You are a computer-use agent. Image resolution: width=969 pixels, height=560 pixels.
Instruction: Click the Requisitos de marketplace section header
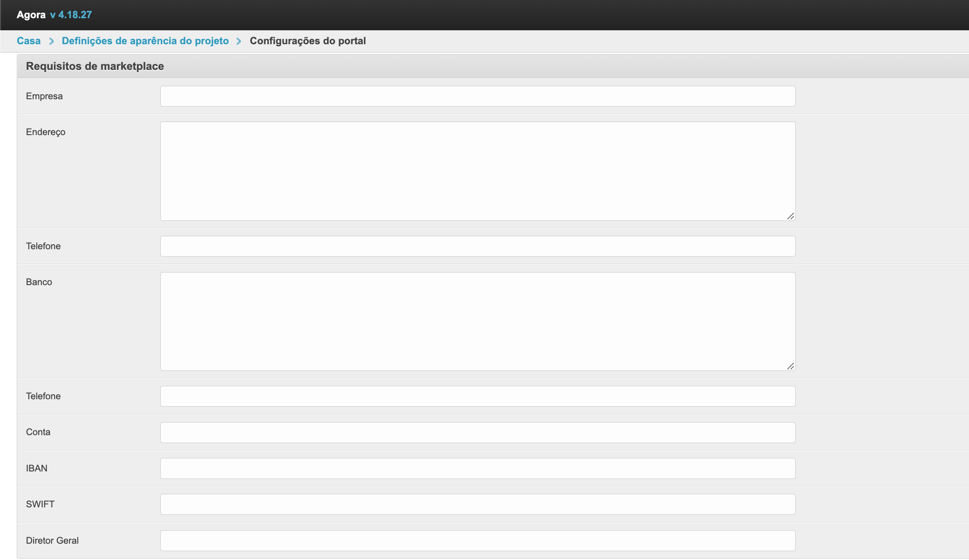click(95, 66)
